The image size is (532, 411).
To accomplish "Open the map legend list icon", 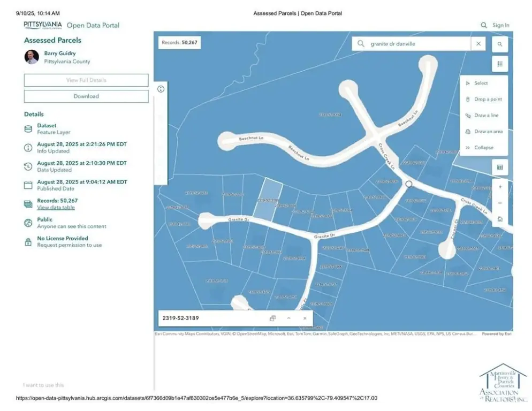I will pos(499,64).
